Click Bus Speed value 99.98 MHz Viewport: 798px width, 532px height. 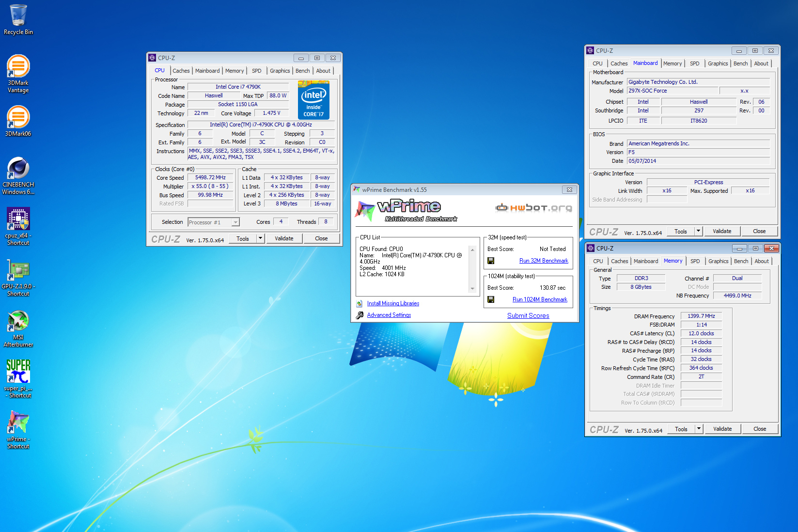210,195
